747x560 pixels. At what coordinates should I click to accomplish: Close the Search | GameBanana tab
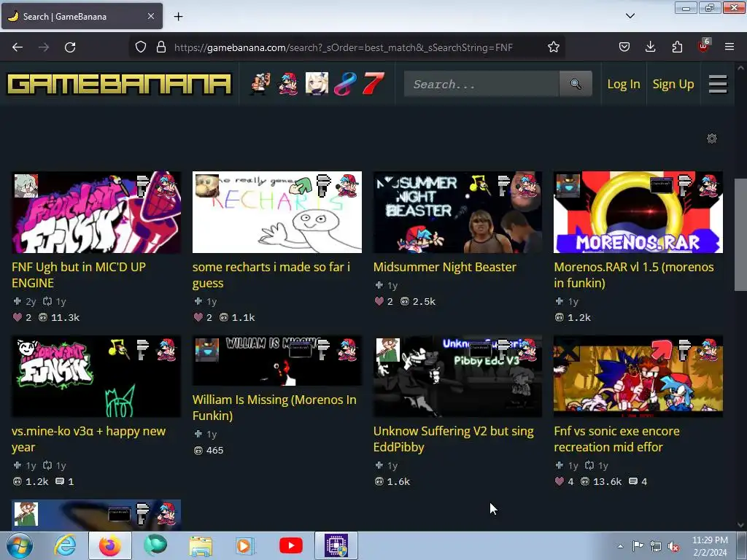(150, 16)
